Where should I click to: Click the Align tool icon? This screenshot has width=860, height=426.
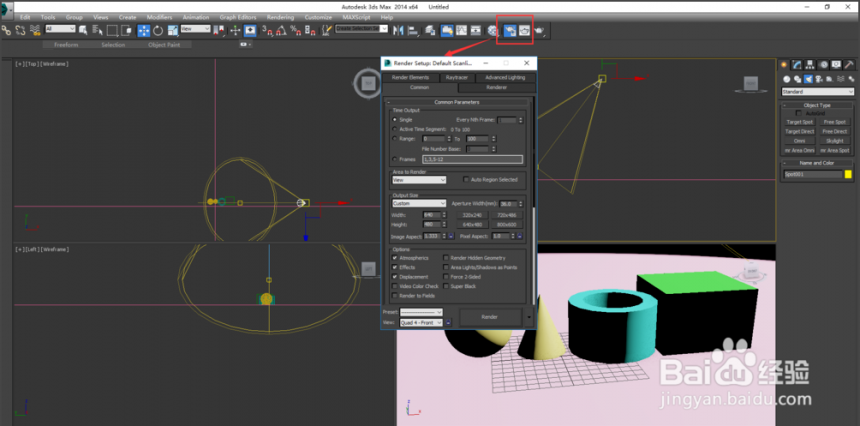(412, 30)
